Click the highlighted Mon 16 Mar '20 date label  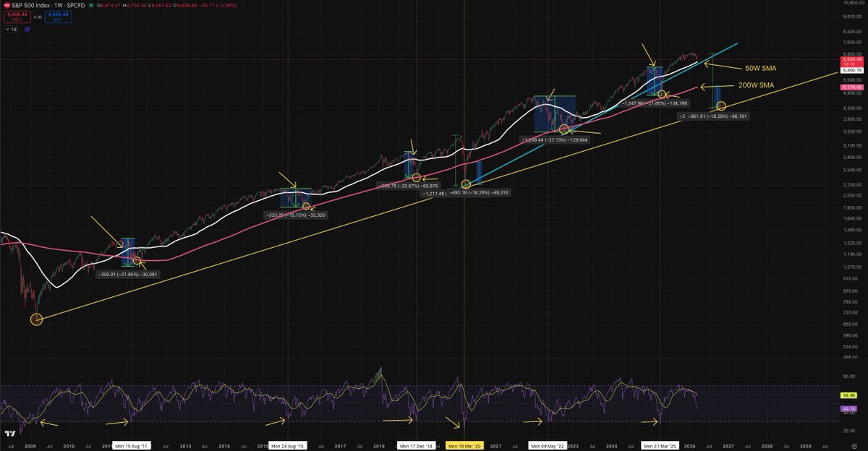coord(463,447)
